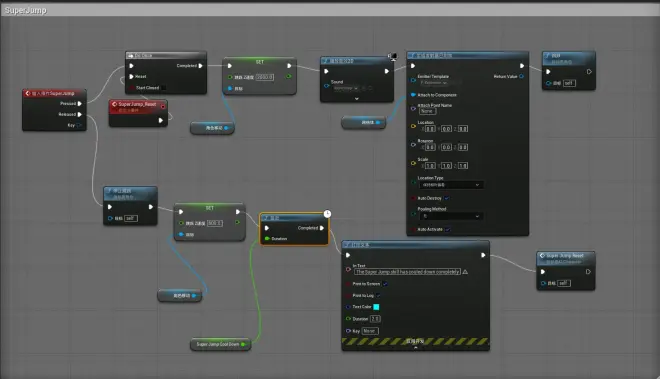Edit the Attach Point Name None field

coord(428,111)
